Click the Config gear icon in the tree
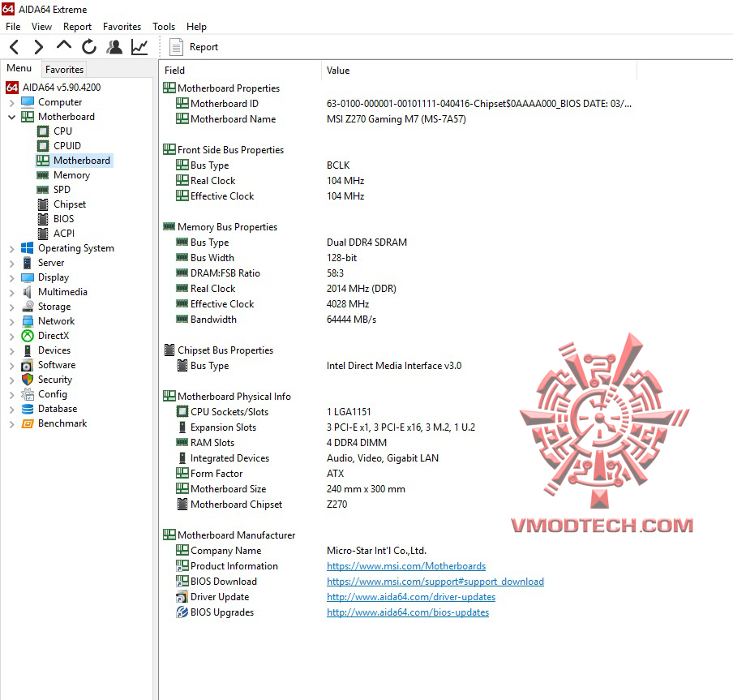Image resolution: width=733 pixels, height=700 pixels. (x=28, y=394)
